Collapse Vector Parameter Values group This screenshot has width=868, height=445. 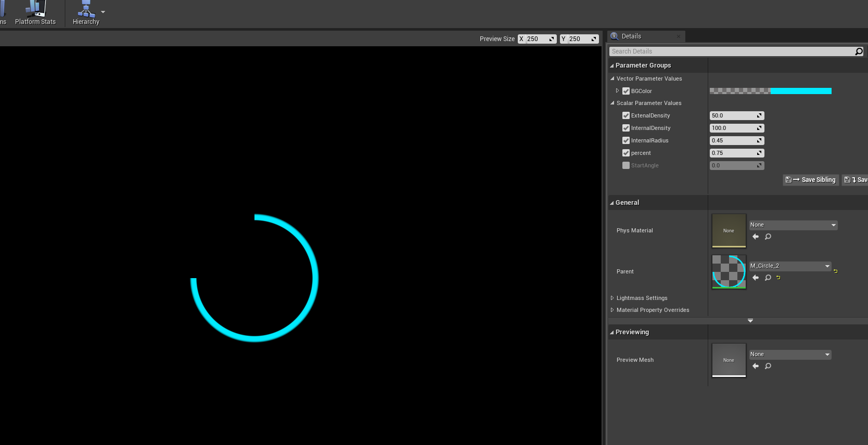[x=612, y=78]
